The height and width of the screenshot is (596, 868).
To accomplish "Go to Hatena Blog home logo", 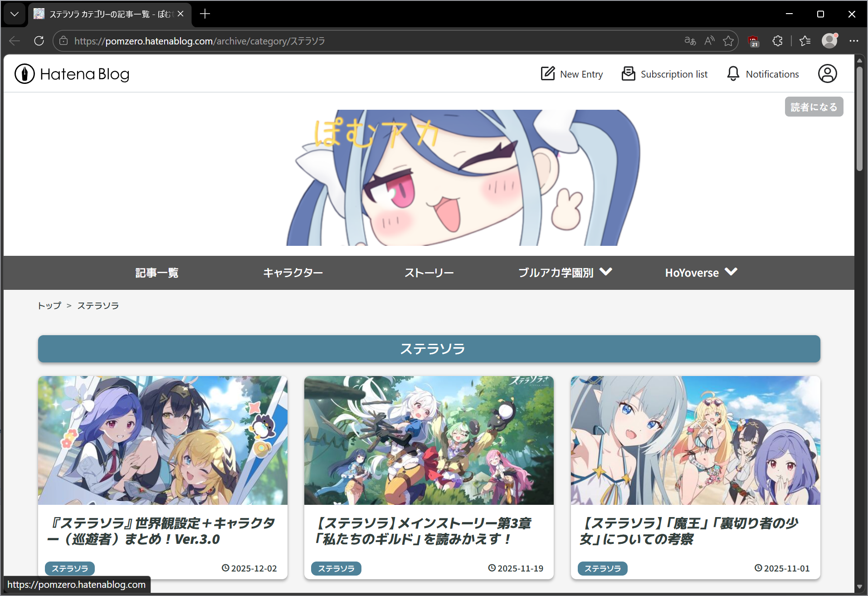I will [x=72, y=74].
